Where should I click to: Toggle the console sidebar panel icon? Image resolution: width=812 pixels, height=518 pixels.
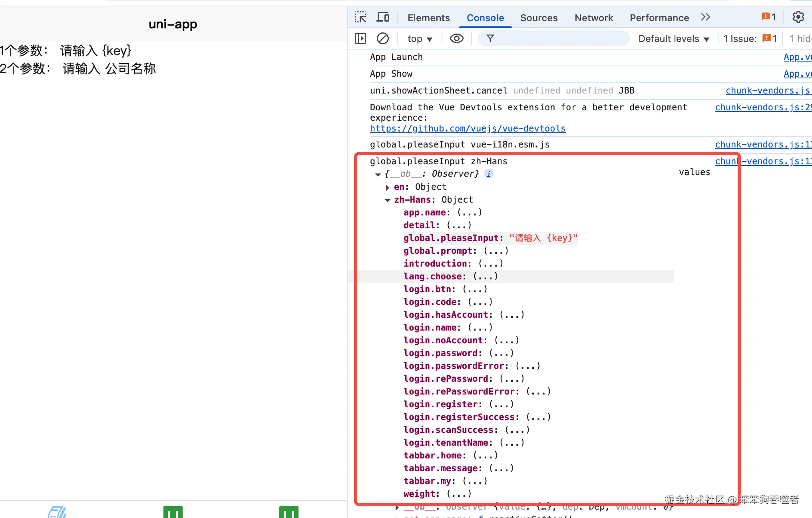pyautogui.click(x=360, y=39)
